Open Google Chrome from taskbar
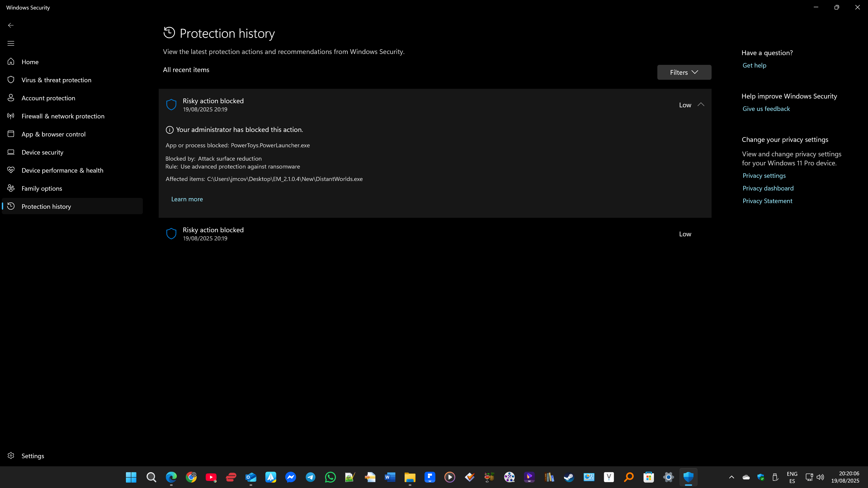 [x=191, y=477]
